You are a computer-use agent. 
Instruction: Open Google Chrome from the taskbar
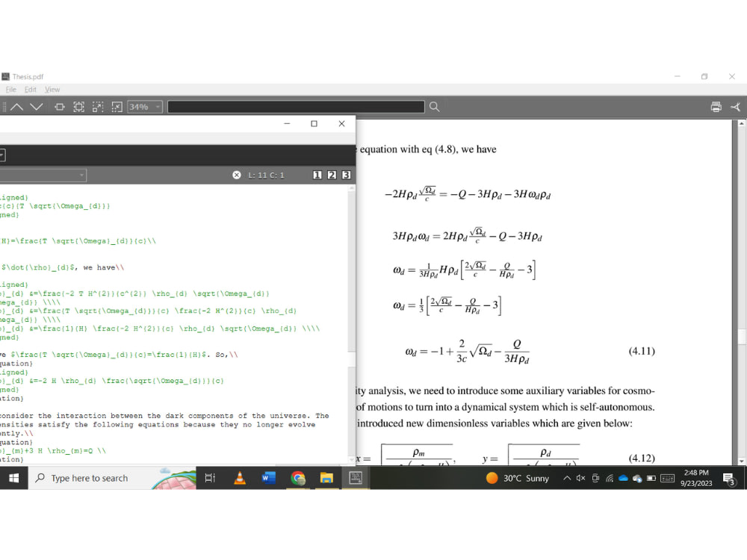pyautogui.click(x=298, y=478)
